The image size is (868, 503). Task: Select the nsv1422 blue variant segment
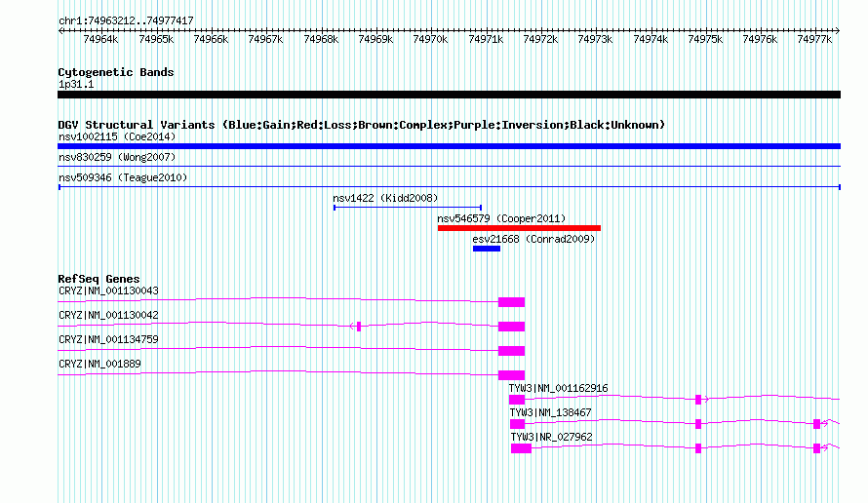408,208
